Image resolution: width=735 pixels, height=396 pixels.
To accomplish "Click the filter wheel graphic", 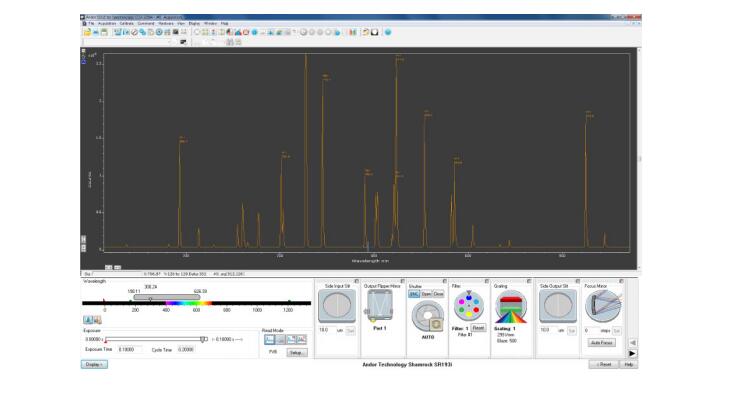I will [468, 306].
